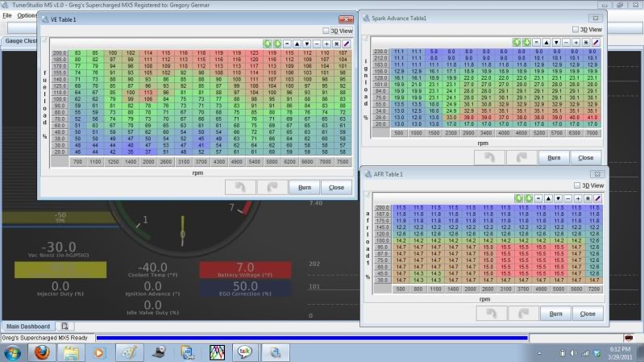Click the Battery Voltage gauge
This screenshot has width=644, height=362.
[245, 269]
